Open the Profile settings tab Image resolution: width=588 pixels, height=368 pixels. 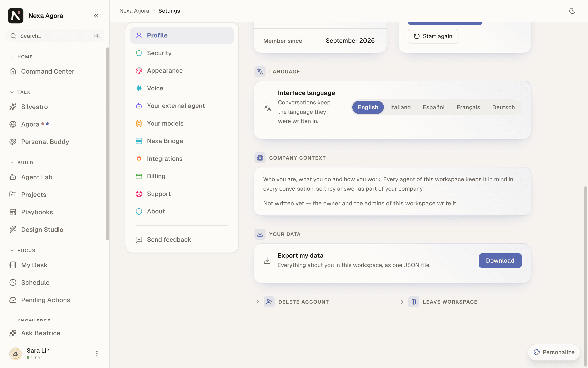pyautogui.click(x=182, y=35)
